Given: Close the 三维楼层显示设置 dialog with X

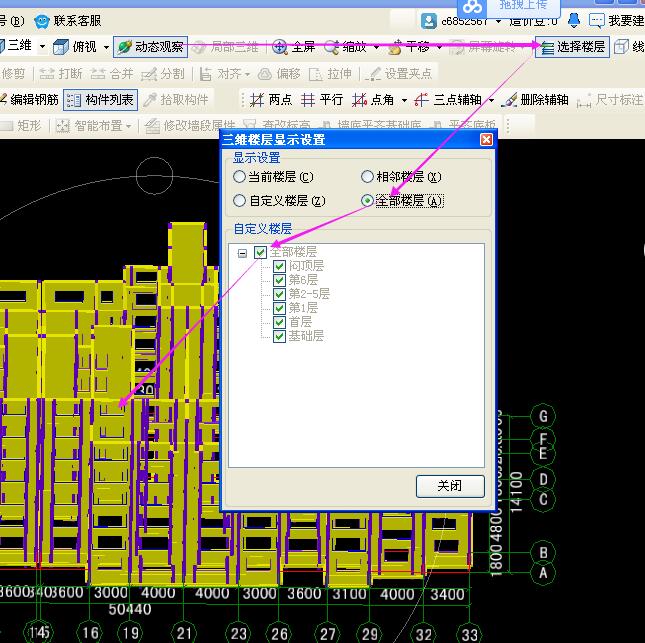Looking at the screenshot, I should tap(486, 140).
